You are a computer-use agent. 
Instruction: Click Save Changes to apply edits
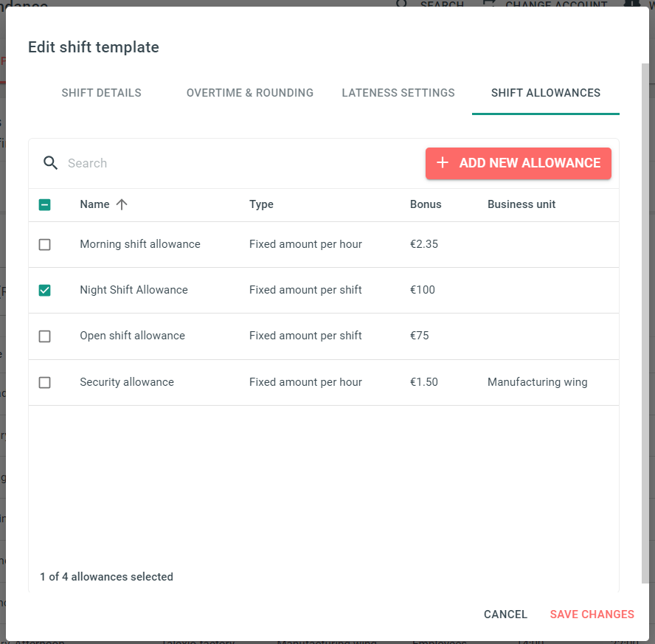[592, 614]
